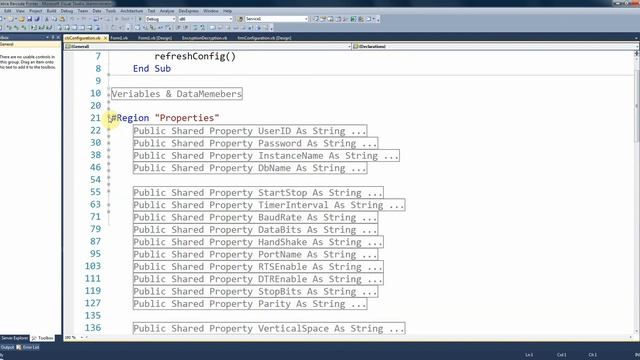Click the Open File folder icon
This screenshot has height=360, width=640.
pyautogui.click(x=21, y=19)
